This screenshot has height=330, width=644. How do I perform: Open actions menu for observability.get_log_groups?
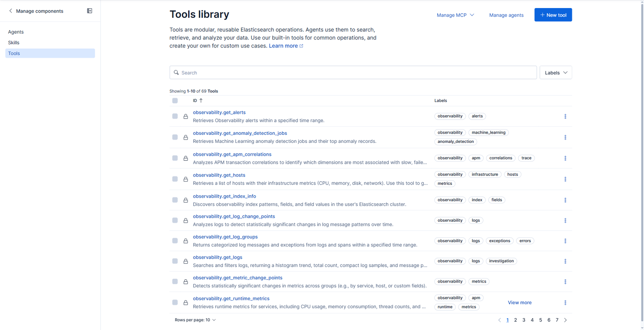[x=565, y=241]
